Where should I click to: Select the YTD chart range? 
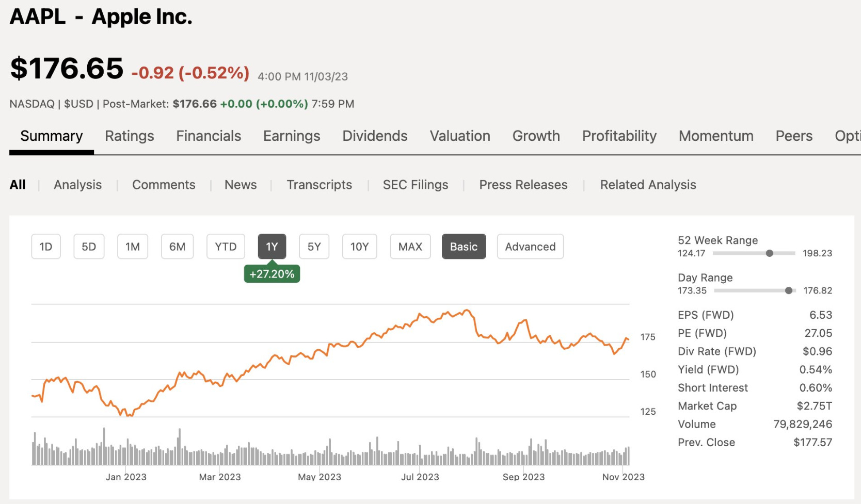point(226,247)
